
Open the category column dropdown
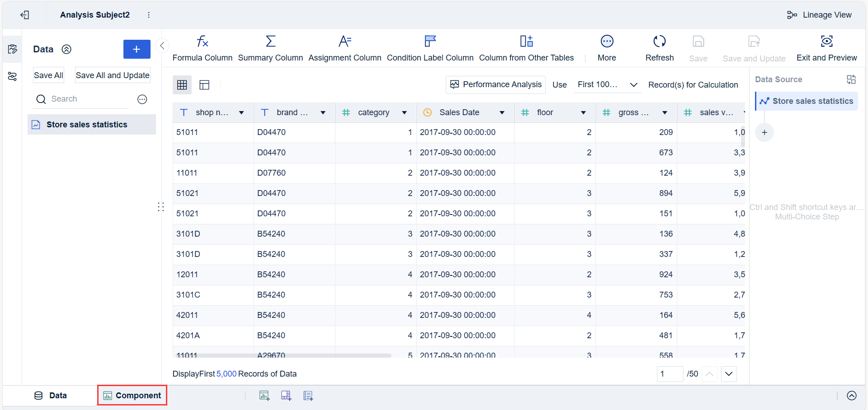[x=404, y=113]
